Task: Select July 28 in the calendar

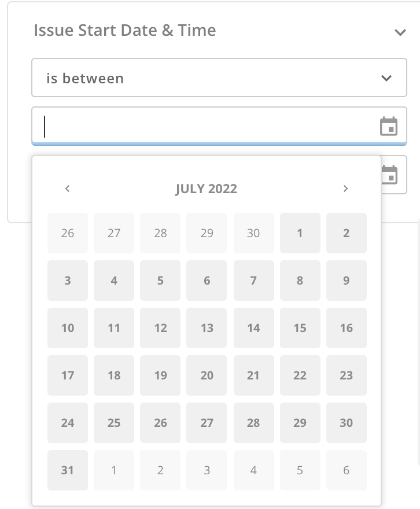Action: pyautogui.click(x=253, y=423)
